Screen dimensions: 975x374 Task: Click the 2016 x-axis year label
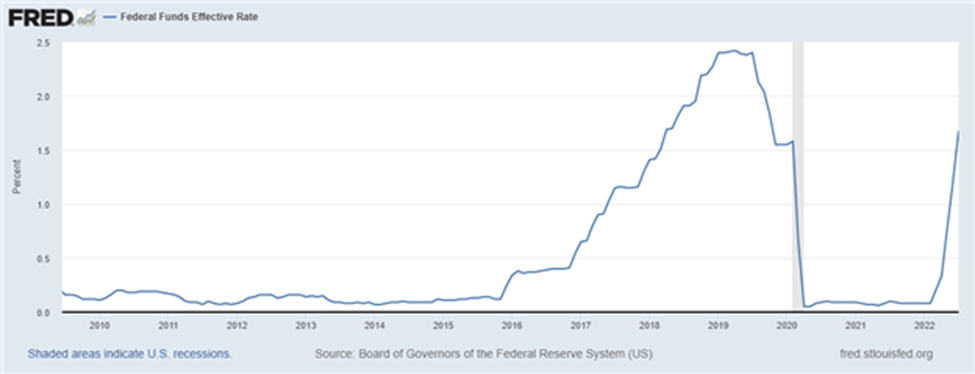(512, 325)
